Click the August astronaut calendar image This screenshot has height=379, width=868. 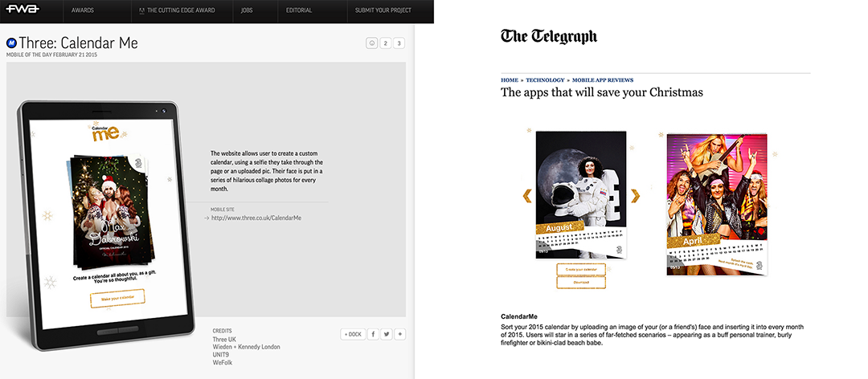[x=581, y=195]
